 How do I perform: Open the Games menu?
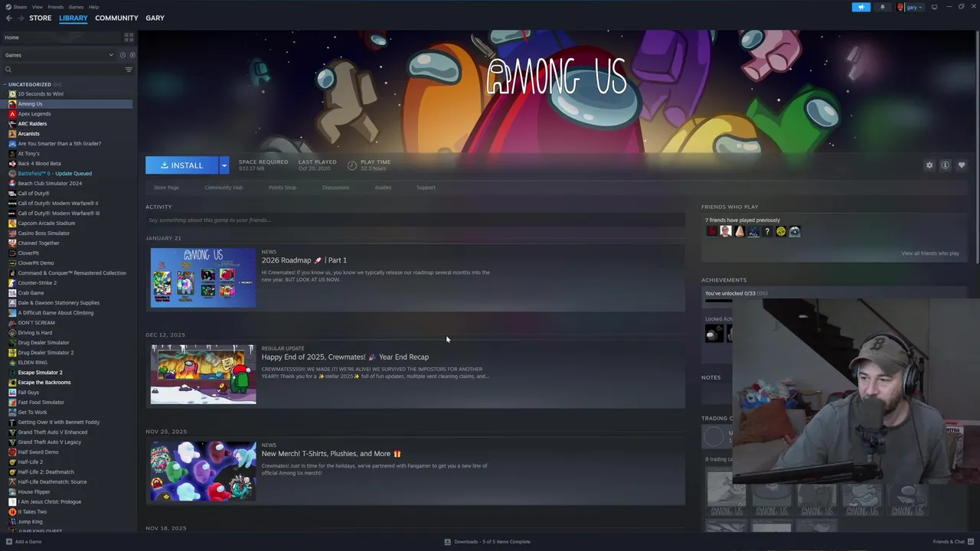pyautogui.click(x=76, y=7)
